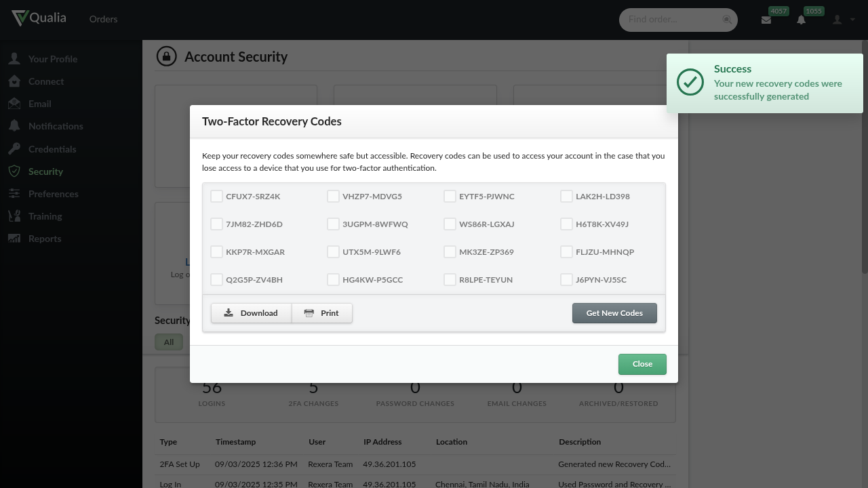Tick the checkbox next to WS86R-LGXAJ
The height and width of the screenshot is (488, 868).
click(x=450, y=224)
